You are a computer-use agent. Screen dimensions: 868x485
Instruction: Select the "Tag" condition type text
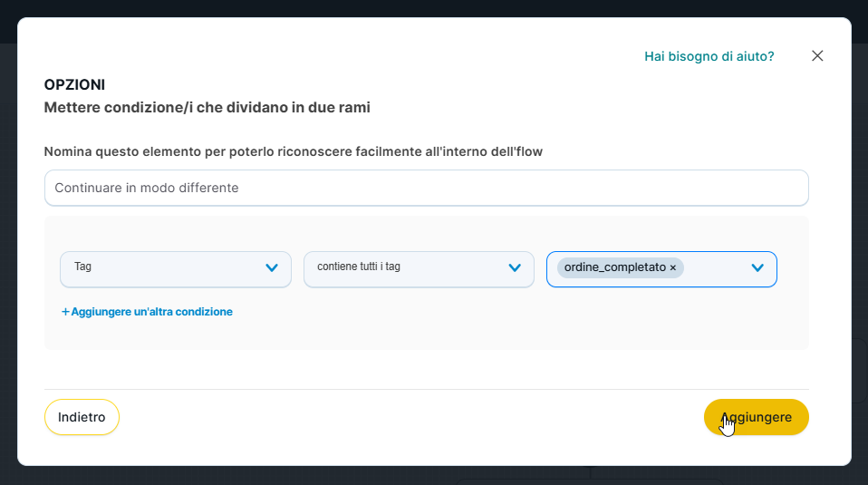83,267
